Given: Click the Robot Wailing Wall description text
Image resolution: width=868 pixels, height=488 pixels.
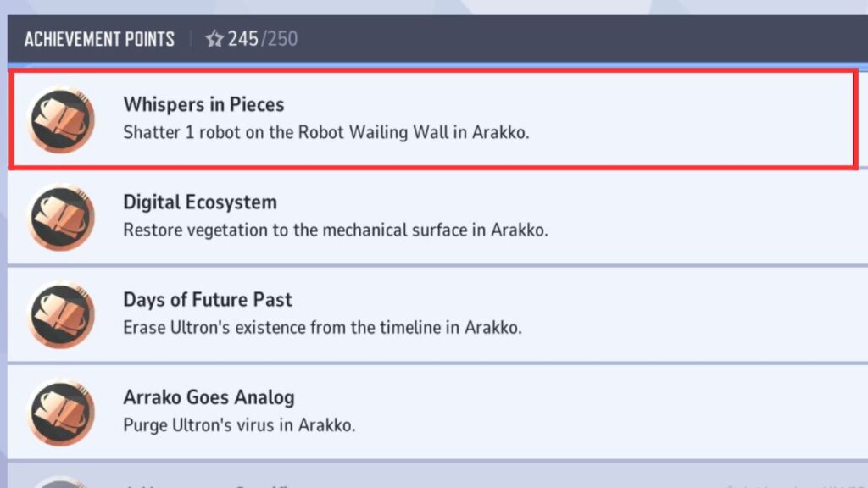Looking at the screenshot, I should 326,133.
